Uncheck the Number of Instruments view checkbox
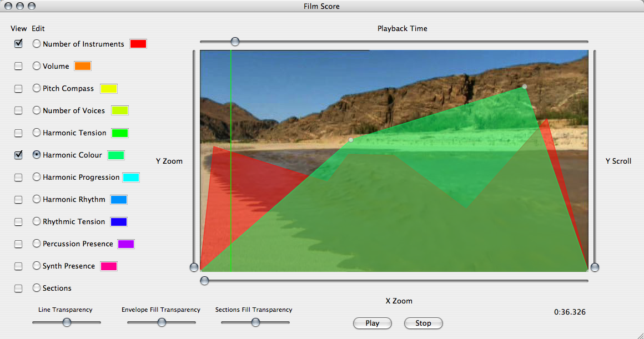This screenshot has height=339, width=644. coord(18,44)
